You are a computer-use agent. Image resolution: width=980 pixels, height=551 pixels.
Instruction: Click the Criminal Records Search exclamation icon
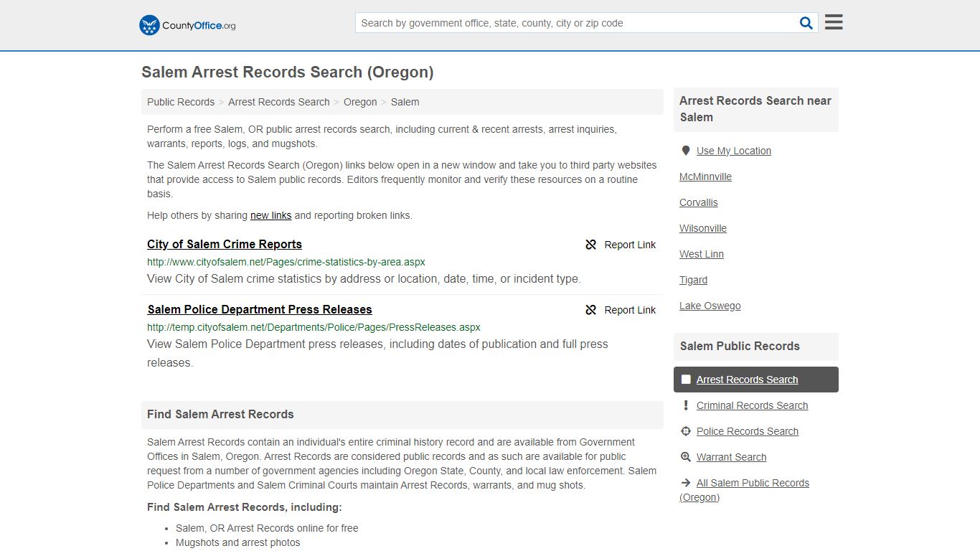click(x=686, y=405)
